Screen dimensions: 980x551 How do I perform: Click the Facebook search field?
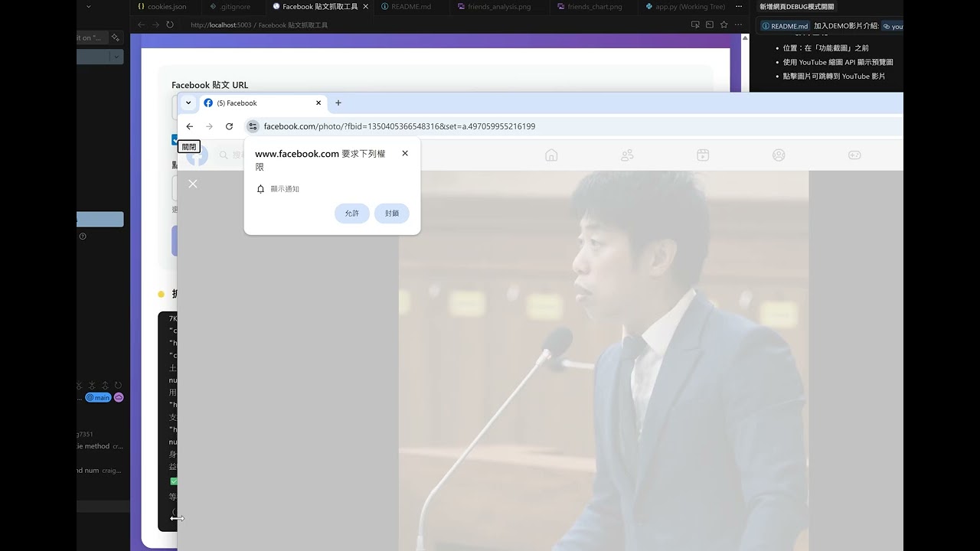(230, 155)
